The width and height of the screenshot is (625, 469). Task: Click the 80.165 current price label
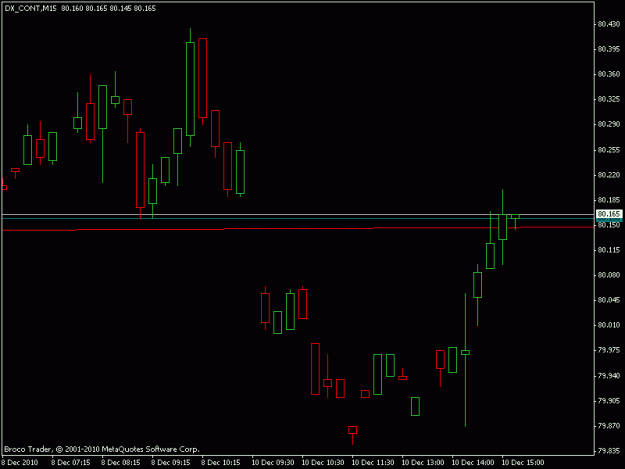coord(609,214)
